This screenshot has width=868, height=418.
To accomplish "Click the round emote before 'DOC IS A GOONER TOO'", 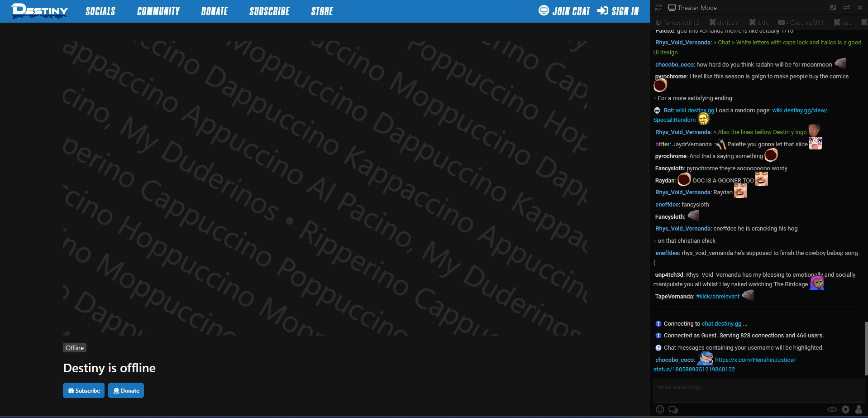I will [x=684, y=180].
